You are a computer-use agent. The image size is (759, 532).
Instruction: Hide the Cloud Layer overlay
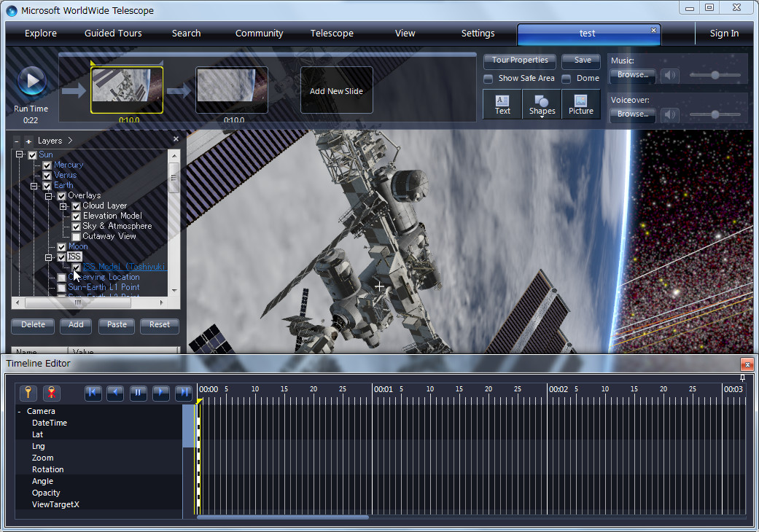pyautogui.click(x=76, y=206)
